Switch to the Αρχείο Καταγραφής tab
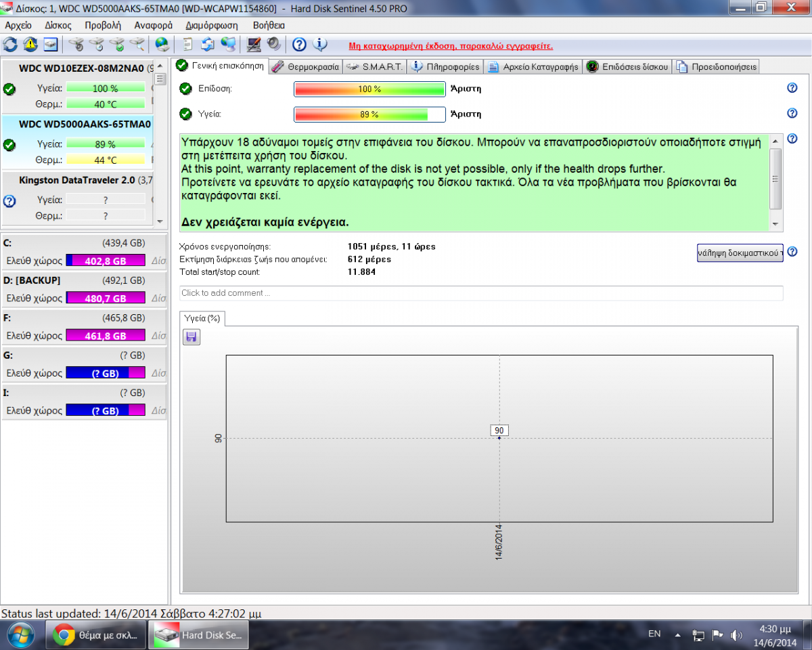This screenshot has width=812, height=650. pyautogui.click(x=533, y=66)
